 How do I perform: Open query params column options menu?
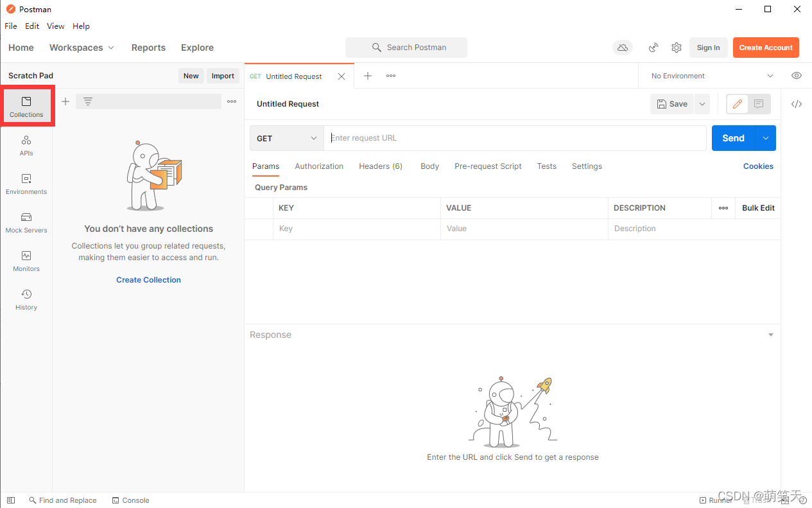(x=723, y=208)
